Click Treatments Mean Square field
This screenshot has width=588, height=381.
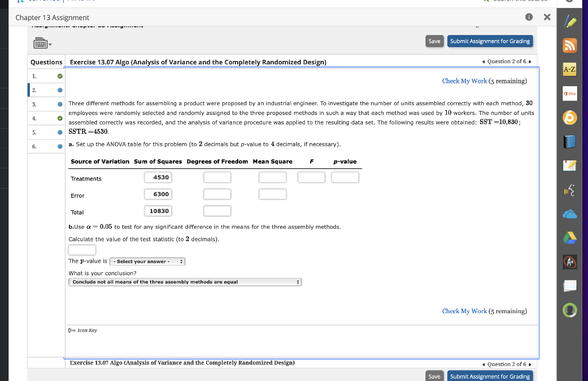point(273,177)
